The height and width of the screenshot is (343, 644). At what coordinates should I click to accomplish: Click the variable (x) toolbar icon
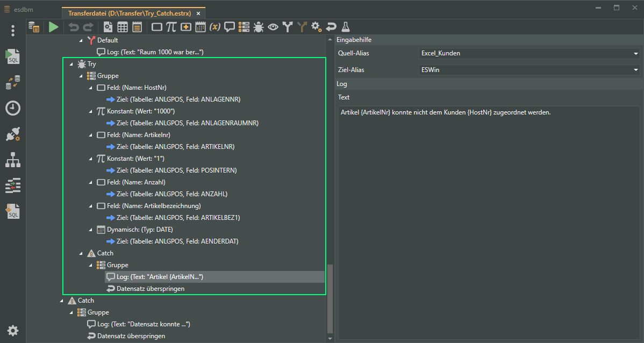[215, 27]
